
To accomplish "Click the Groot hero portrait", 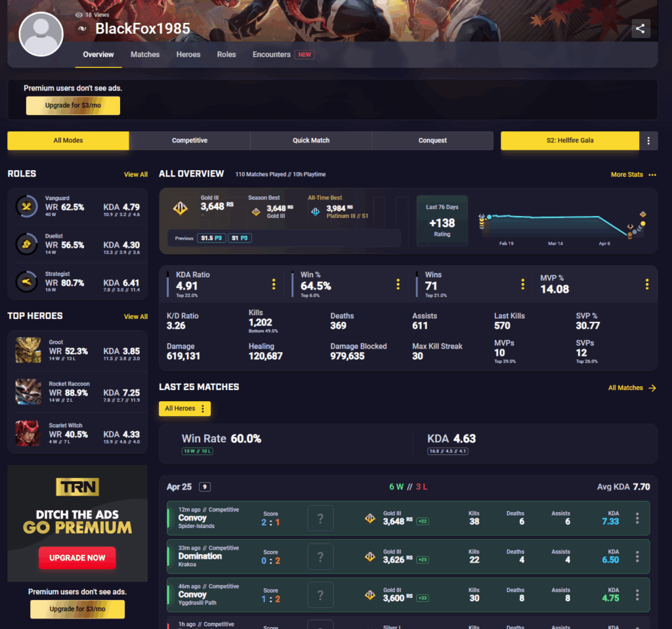I will (28, 350).
